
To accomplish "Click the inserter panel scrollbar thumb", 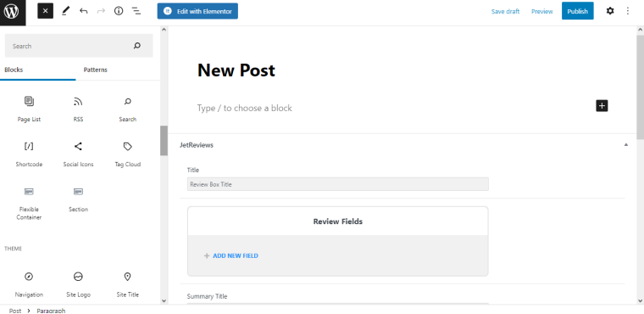I will (164, 140).
